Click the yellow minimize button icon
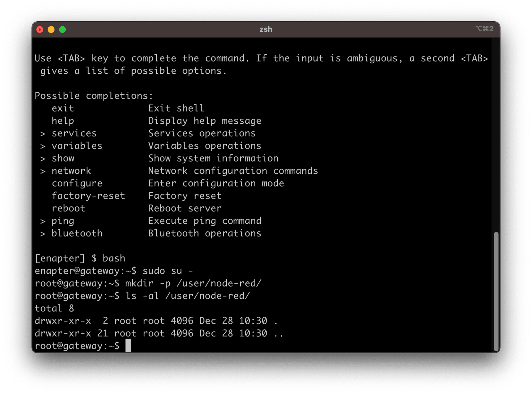This screenshot has width=532, height=395. (51, 30)
